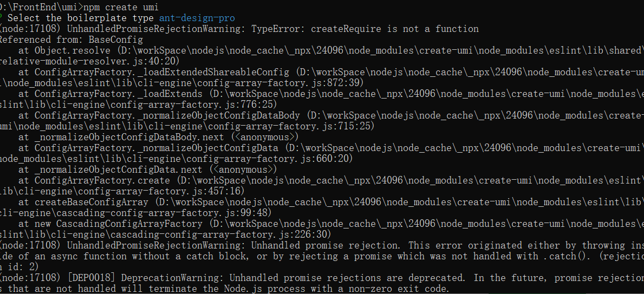Click 'async function without a catch block' line
644x294 pixels.
tap(322, 256)
